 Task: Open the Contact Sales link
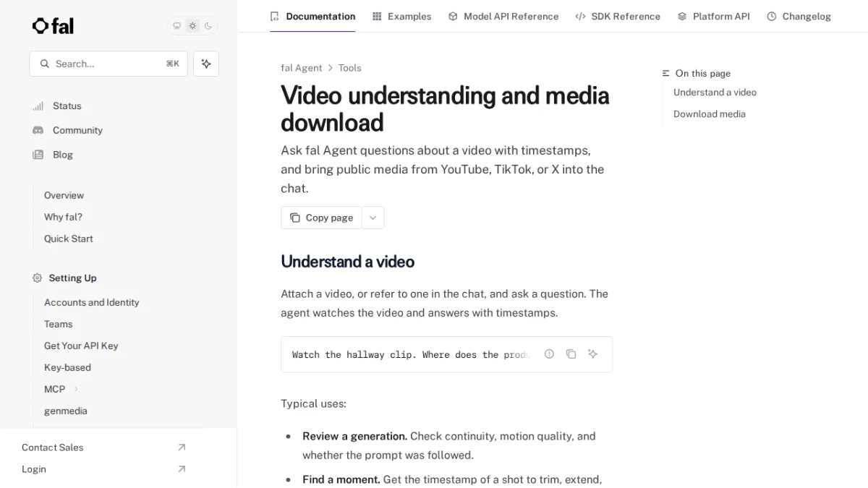pos(53,448)
